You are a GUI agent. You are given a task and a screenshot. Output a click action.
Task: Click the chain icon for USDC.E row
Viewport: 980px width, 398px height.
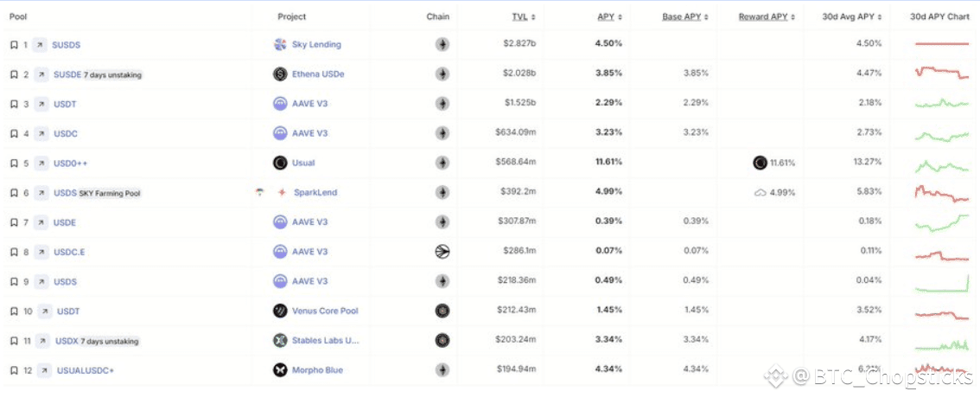pos(442,252)
